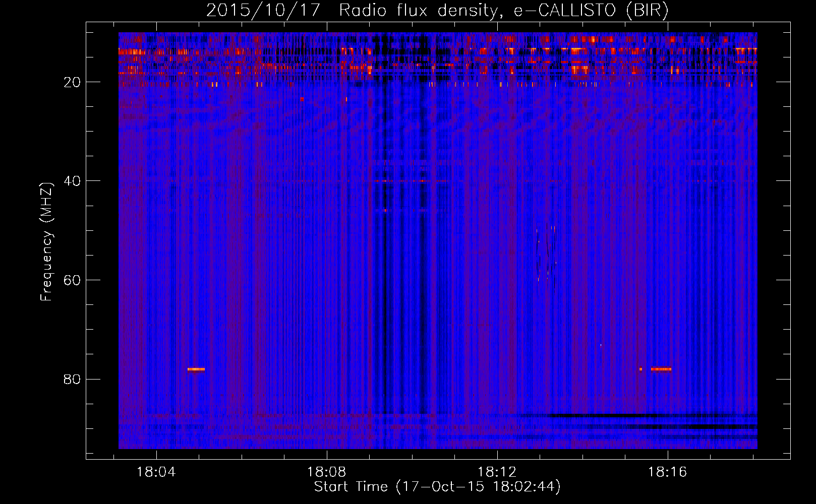Click the 40 frequency tick label
This screenshot has width=816, height=504.
point(73,181)
